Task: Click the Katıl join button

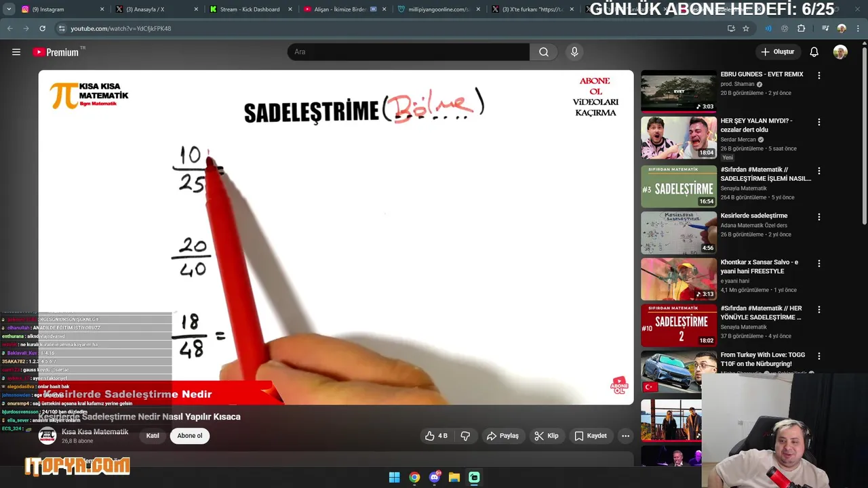Action: point(153,436)
